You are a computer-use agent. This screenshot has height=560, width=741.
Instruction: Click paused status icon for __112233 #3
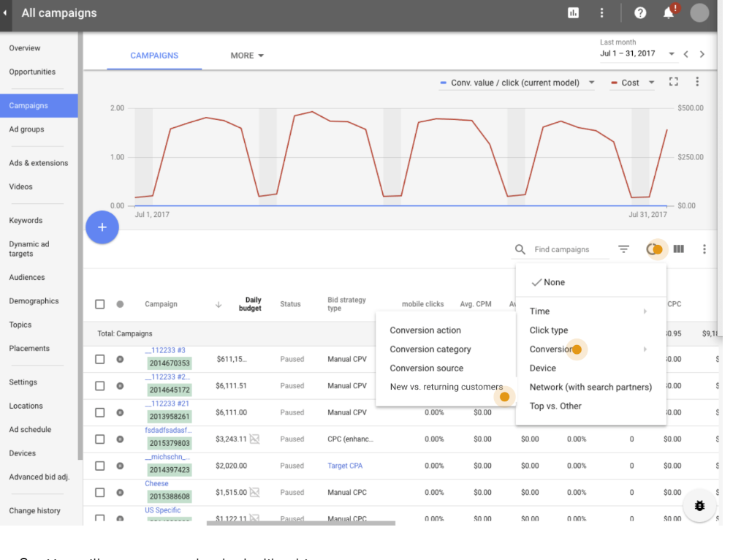(x=120, y=359)
